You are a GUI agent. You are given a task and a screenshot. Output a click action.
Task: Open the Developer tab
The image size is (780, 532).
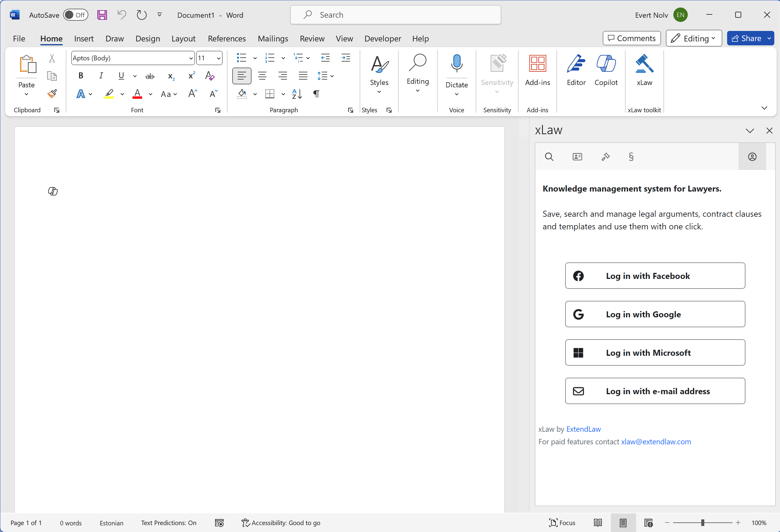[x=382, y=38]
